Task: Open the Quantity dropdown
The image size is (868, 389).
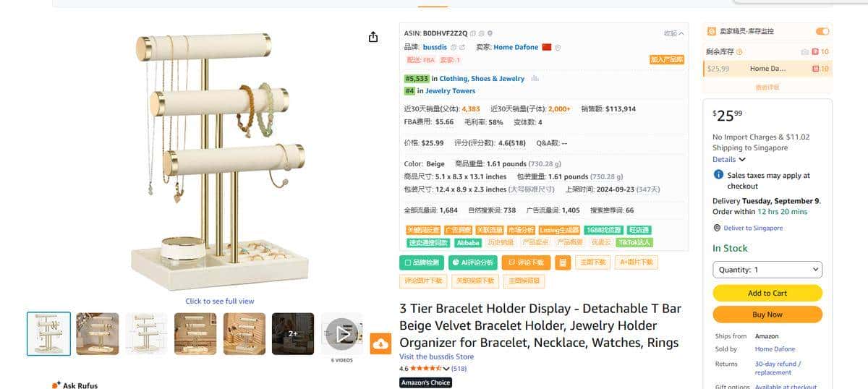Action: pos(767,270)
